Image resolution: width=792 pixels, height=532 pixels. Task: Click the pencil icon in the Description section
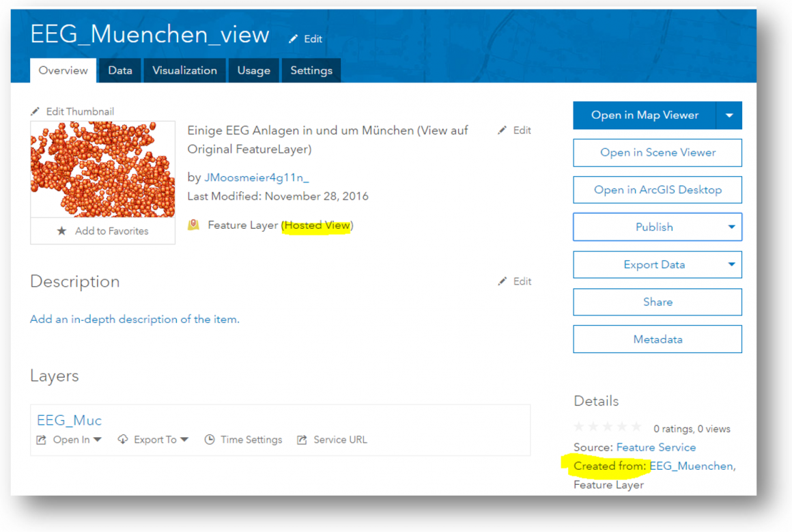[x=502, y=281]
